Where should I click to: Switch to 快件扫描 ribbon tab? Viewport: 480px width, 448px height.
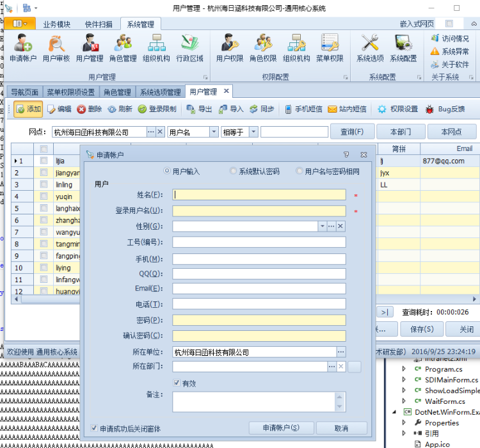(99, 24)
